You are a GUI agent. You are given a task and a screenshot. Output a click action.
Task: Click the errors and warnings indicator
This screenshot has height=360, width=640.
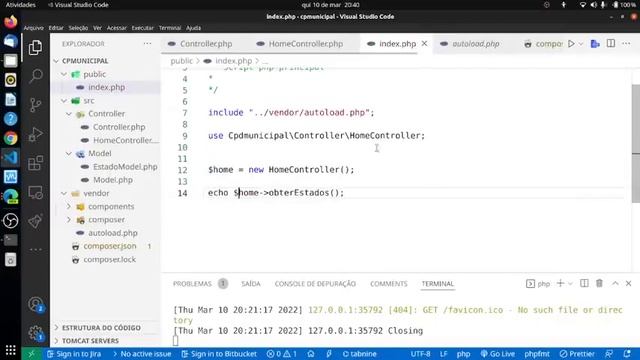pyautogui.click(x=282, y=354)
